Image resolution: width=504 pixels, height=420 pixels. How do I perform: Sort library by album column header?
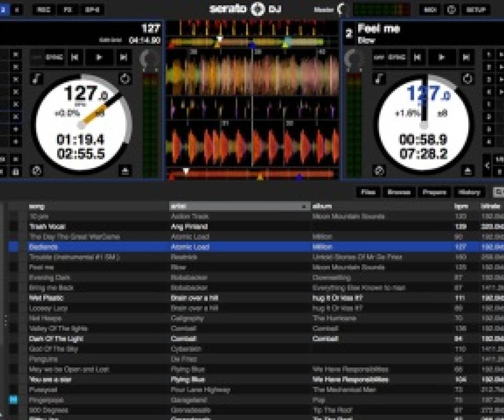click(x=381, y=206)
